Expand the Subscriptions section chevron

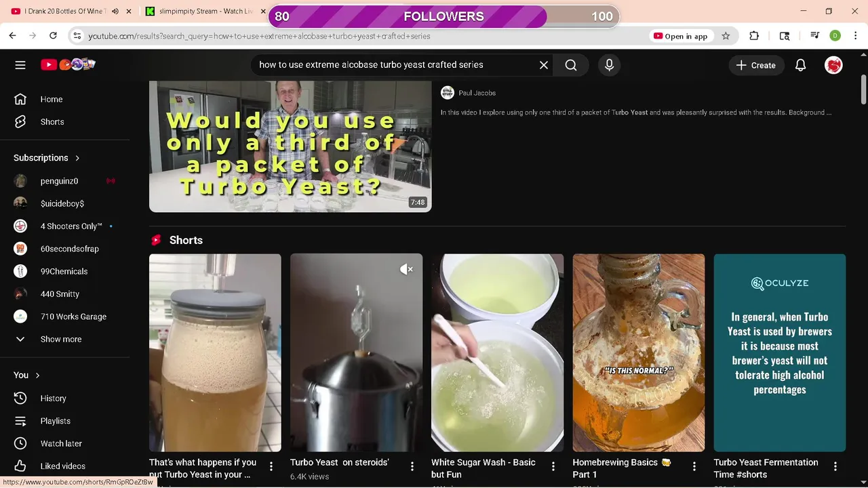(77, 158)
